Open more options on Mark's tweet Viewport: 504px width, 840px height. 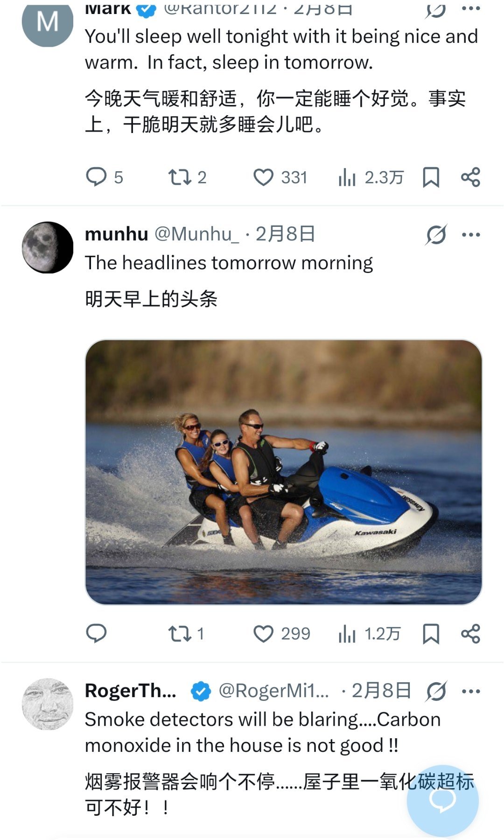pyautogui.click(x=470, y=8)
